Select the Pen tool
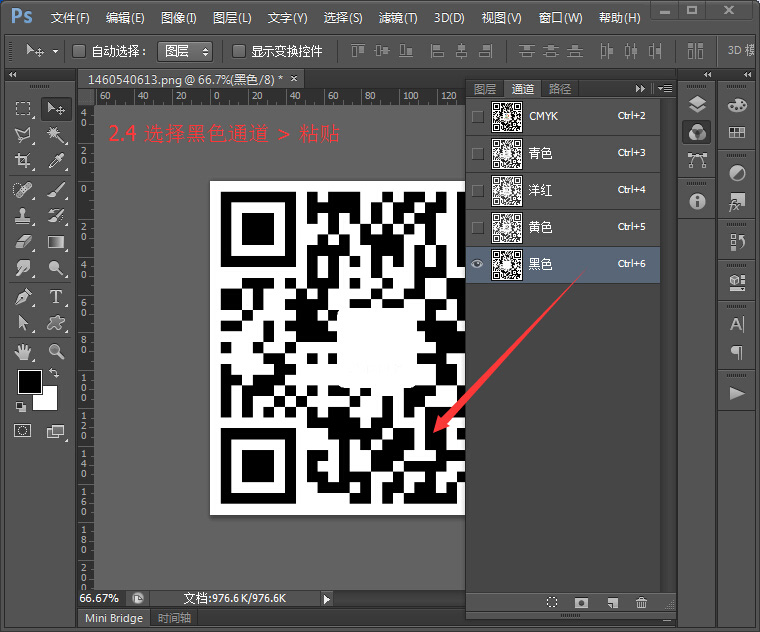 (x=24, y=297)
